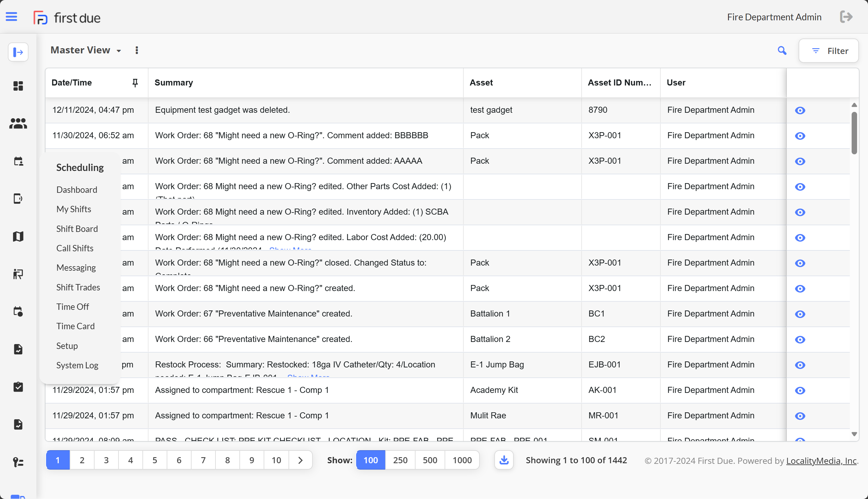868x499 pixels.
Task: Open Time Off from Scheduling menu
Action: (73, 307)
